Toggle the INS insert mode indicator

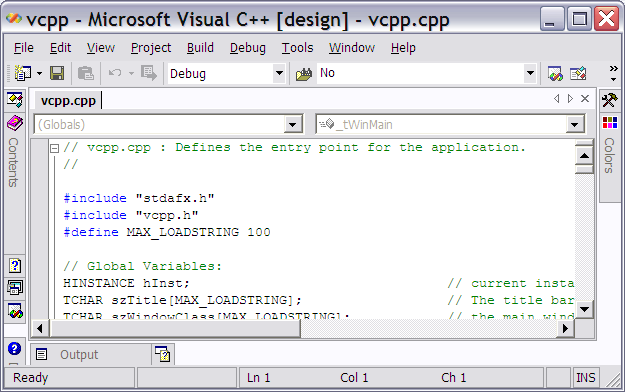click(x=586, y=377)
